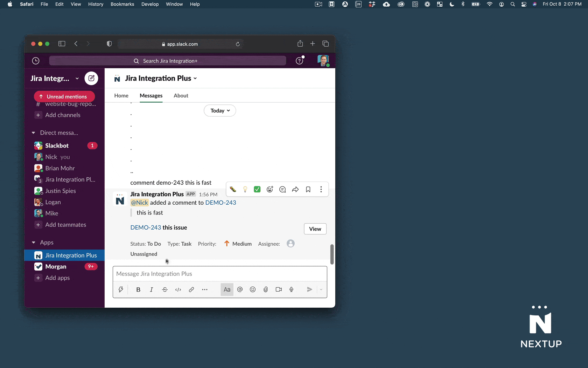This screenshot has height=368, width=588.
Task: Toggle the Aa formatting toolbar
Action: click(227, 289)
